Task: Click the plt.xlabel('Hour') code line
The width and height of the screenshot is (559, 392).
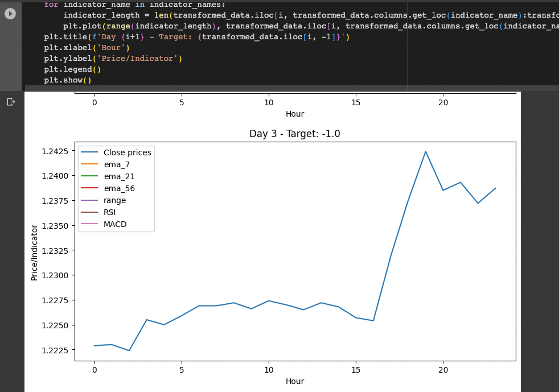Action: pyautogui.click(x=87, y=48)
